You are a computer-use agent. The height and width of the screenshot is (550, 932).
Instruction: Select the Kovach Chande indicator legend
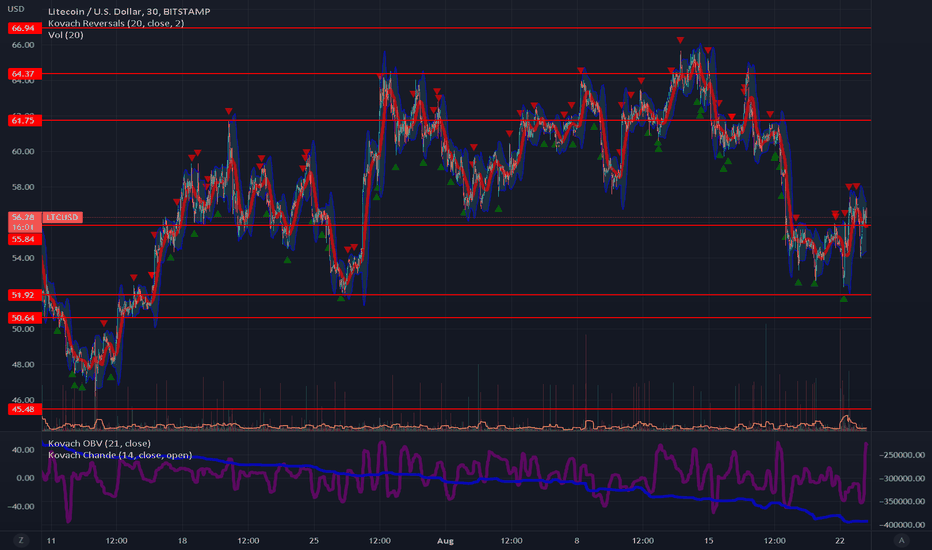[120, 455]
